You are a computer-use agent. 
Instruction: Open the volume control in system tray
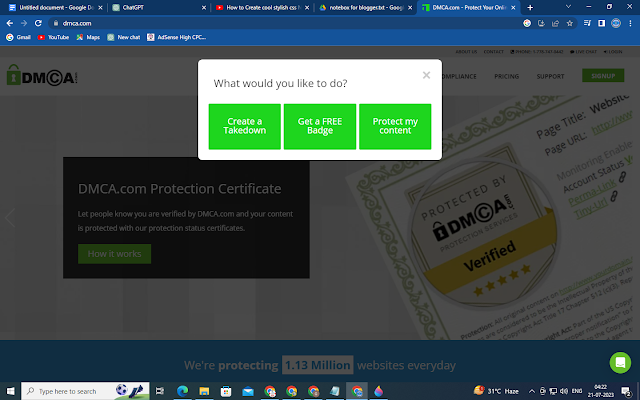click(x=564, y=391)
